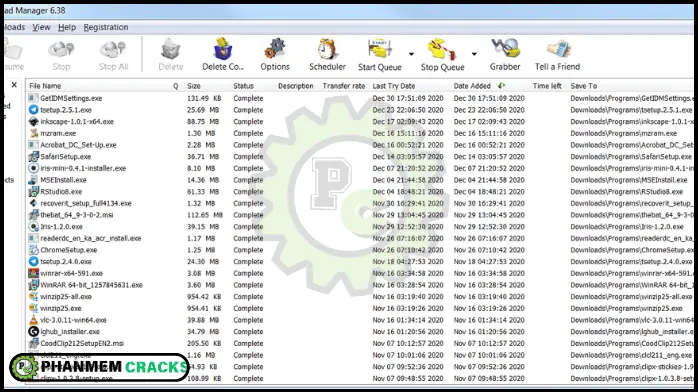Expand the Stop Queue dropdown arrow

(474, 54)
